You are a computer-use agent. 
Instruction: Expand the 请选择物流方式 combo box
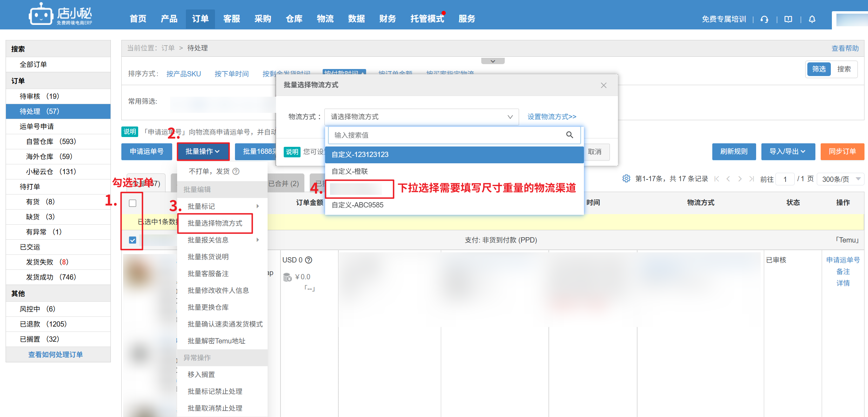click(x=421, y=117)
